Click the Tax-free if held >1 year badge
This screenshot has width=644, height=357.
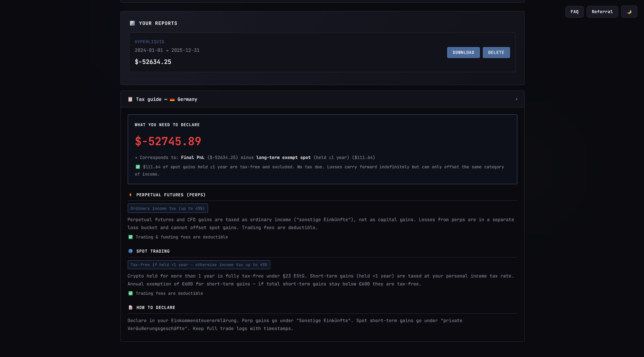(x=199, y=265)
